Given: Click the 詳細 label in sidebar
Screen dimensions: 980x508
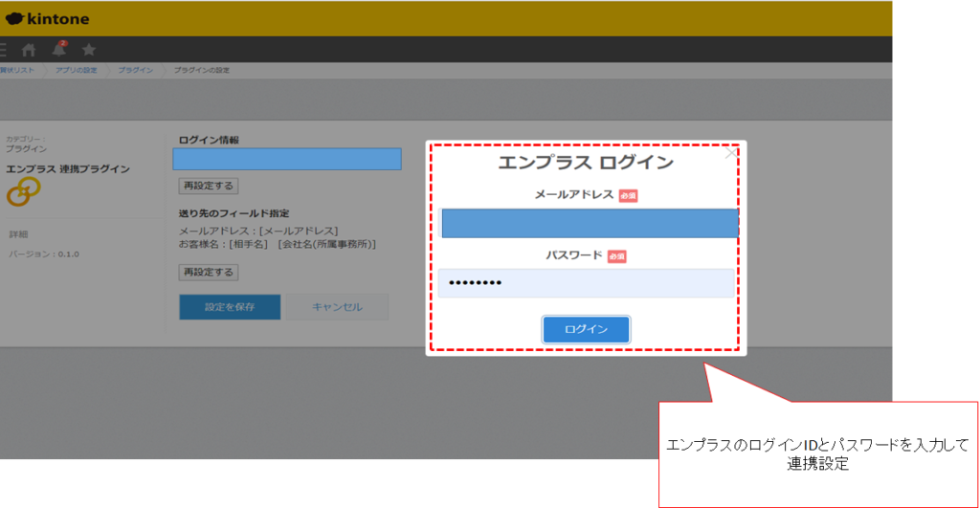Looking at the screenshot, I should (19, 234).
